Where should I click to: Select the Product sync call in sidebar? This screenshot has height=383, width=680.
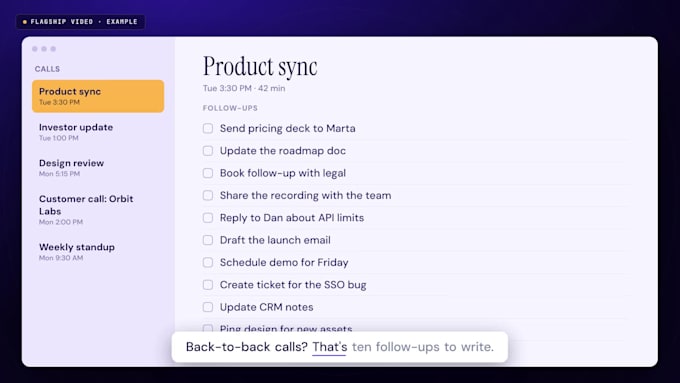(x=98, y=96)
